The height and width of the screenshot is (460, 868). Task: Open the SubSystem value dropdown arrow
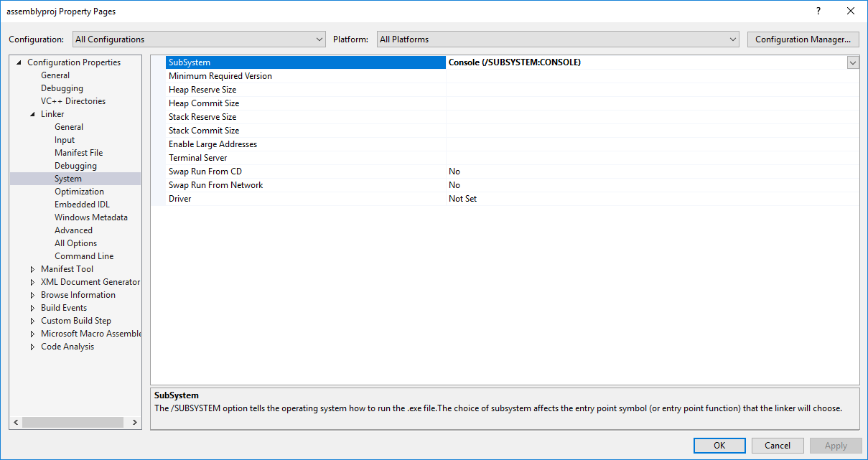(x=852, y=62)
